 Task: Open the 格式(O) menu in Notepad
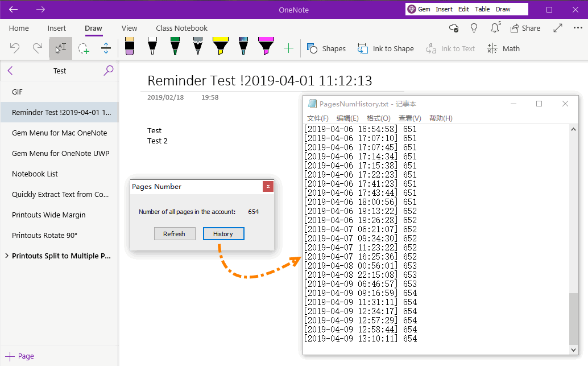pyautogui.click(x=378, y=118)
